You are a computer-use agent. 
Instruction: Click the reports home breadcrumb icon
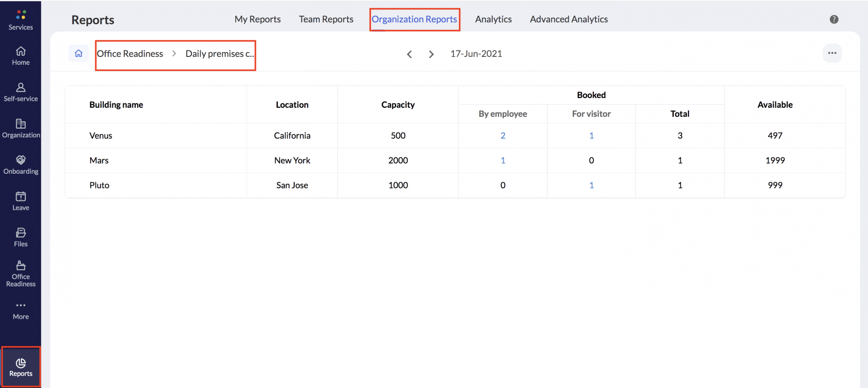79,53
